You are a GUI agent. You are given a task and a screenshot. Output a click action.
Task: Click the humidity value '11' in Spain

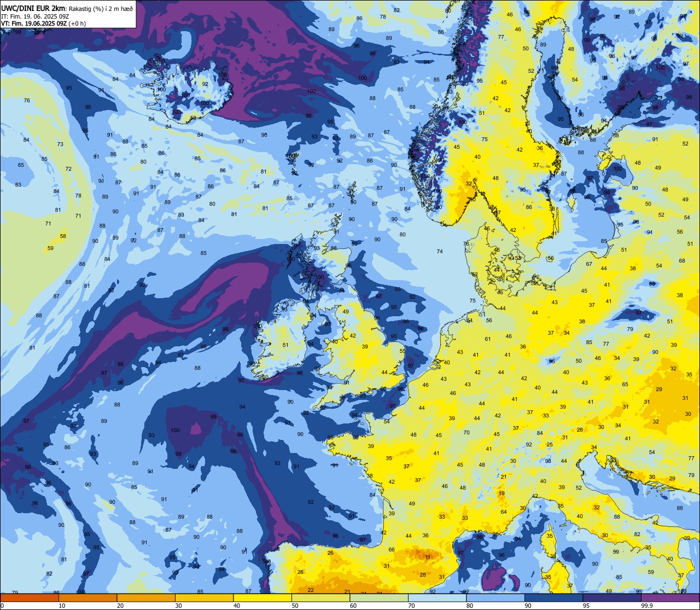point(428,557)
